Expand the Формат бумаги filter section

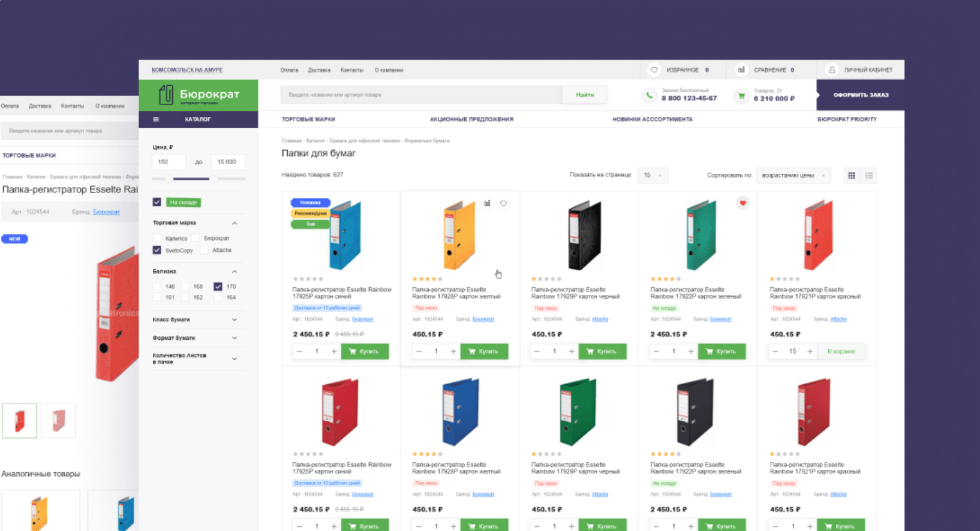pyautogui.click(x=235, y=338)
